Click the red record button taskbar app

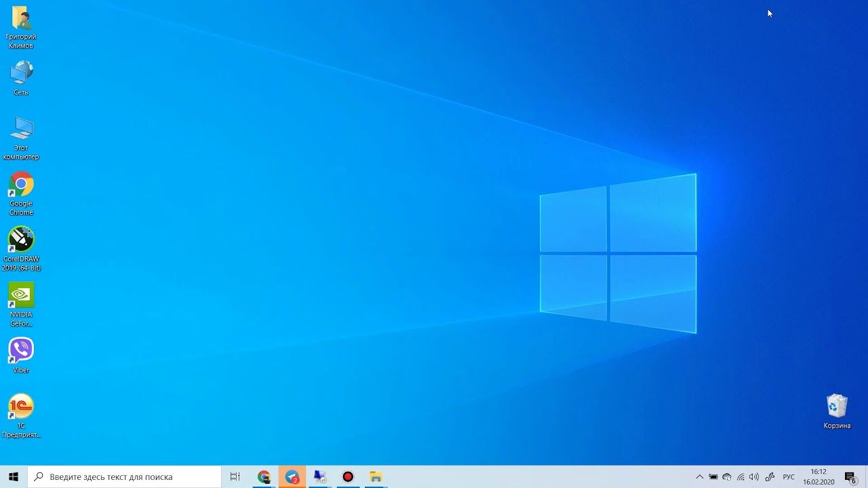(348, 477)
